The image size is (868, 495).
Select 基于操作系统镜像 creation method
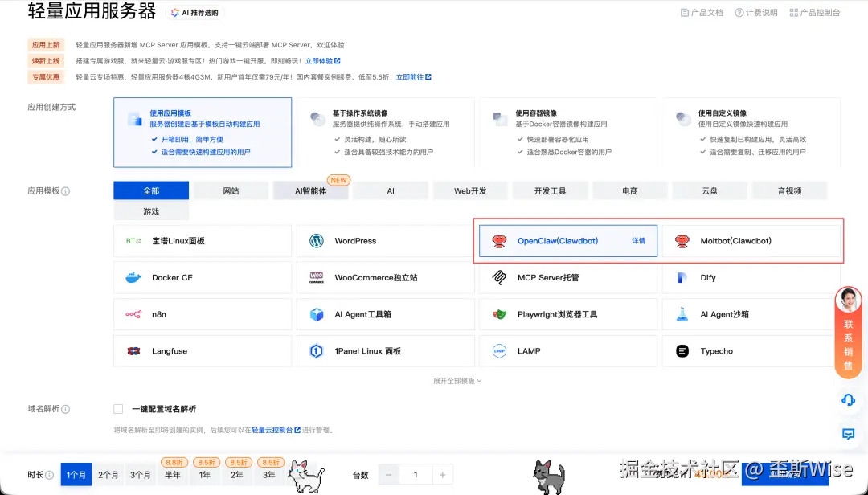tap(385, 133)
